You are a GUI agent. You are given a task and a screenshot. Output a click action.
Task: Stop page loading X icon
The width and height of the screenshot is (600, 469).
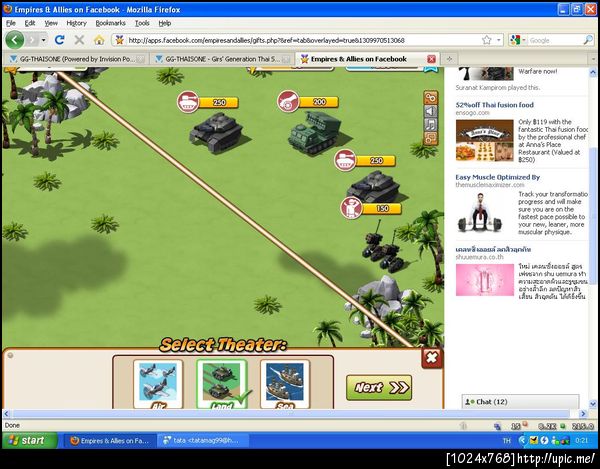(79, 40)
